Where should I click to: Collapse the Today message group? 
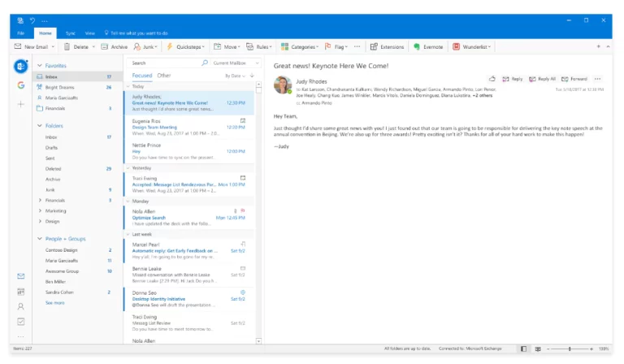(x=128, y=86)
